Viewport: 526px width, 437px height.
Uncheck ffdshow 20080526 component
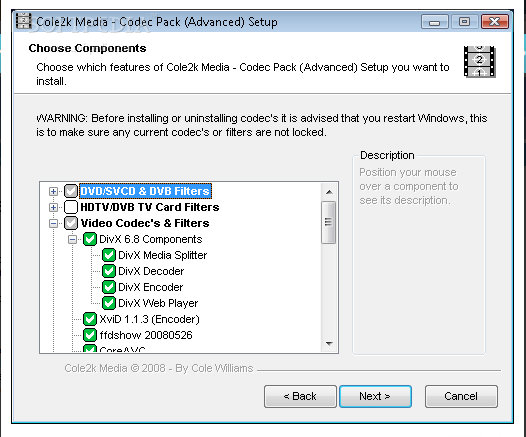click(90, 335)
